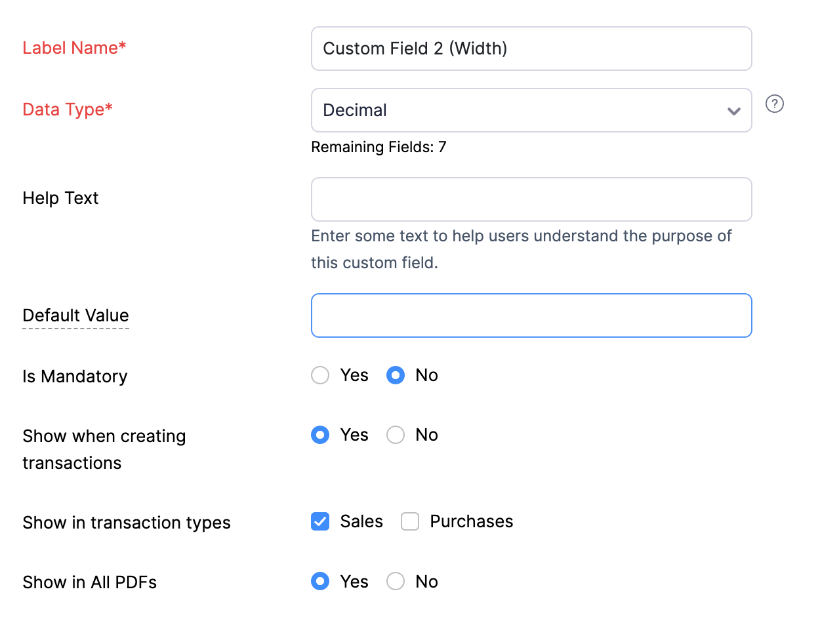820x644 pixels.
Task: Click the Sales label text
Action: (361, 521)
